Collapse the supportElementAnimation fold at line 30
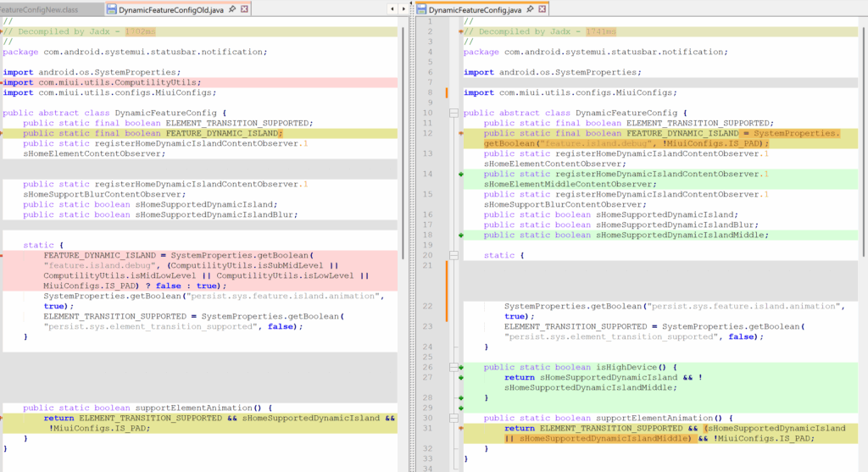The width and height of the screenshot is (868, 472). click(x=454, y=419)
